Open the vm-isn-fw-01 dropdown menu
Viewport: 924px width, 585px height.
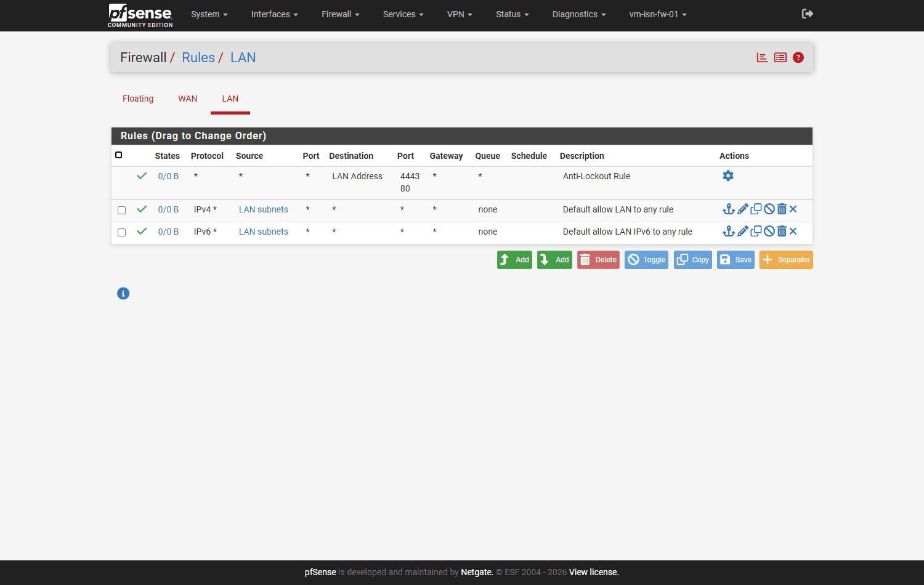(658, 14)
